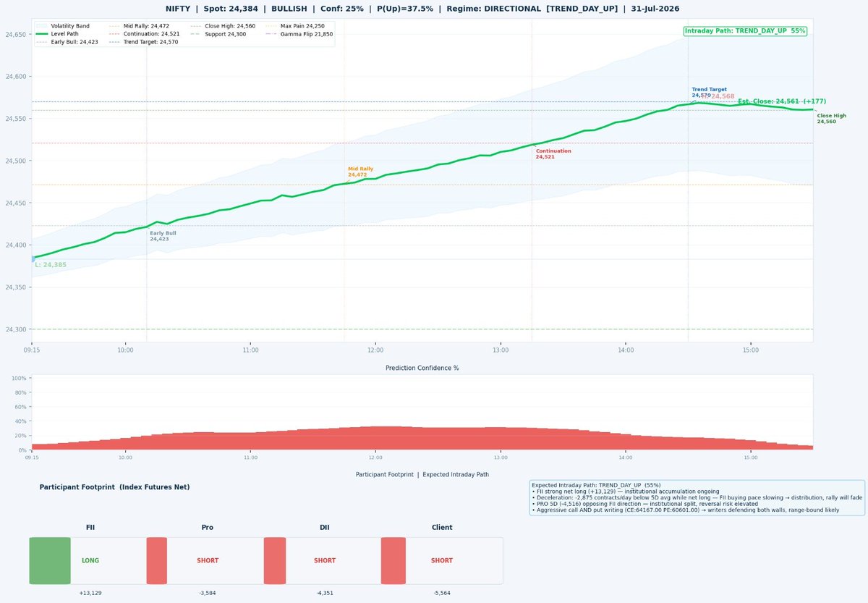This screenshot has width=868, height=603.
Task: Click the 24,500 y-axis tick label
Action: (x=16, y=161)
